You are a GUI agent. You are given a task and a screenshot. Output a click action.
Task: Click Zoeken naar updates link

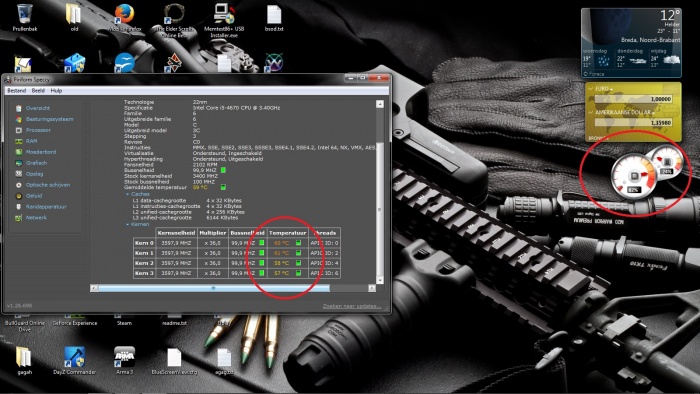352,306
